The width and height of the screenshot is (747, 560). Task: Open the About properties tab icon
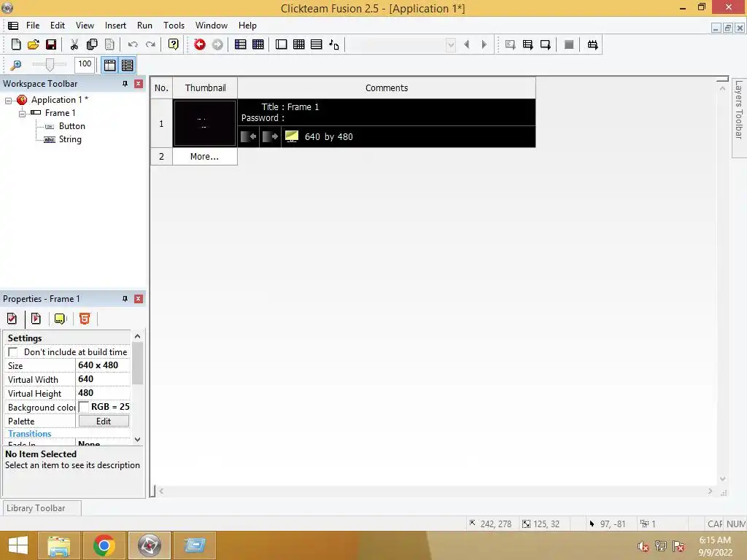pyautogui.click(x=60, y=319)
